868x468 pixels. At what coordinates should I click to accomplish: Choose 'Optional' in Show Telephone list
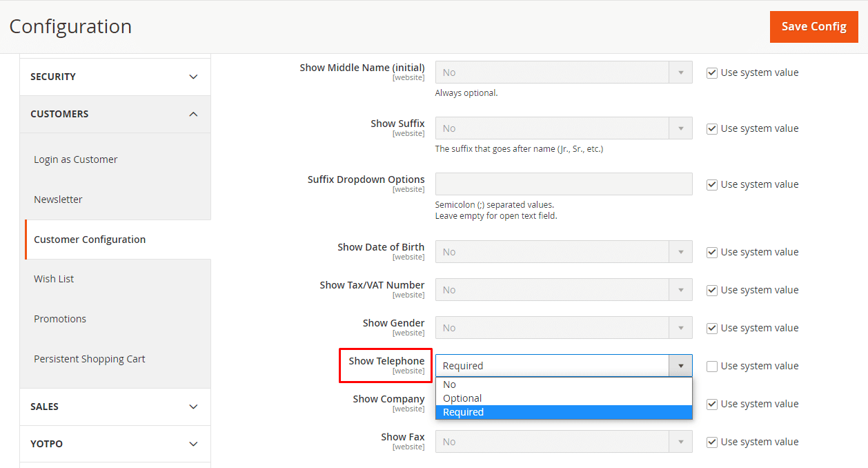coord(462,398)
